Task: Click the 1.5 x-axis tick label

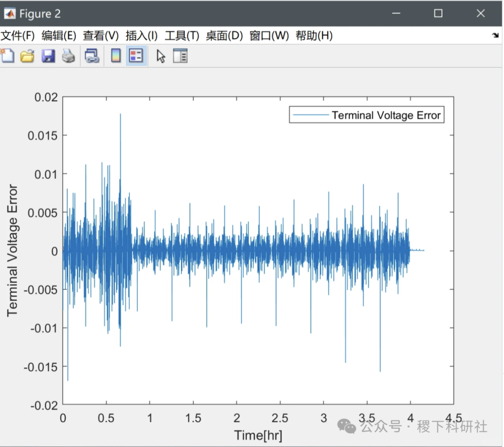Action: pyautogui.click(x=193, y=418)
